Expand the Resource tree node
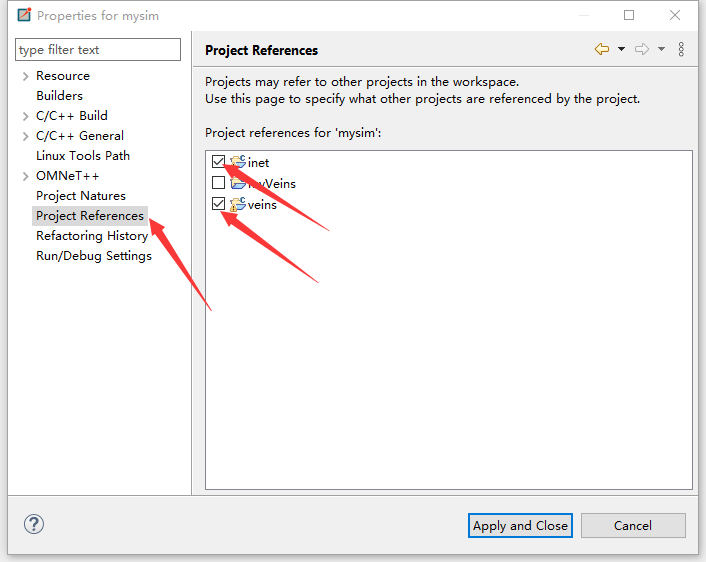The image size is (706, 562). pyautogui.click(x=25, y=76)
